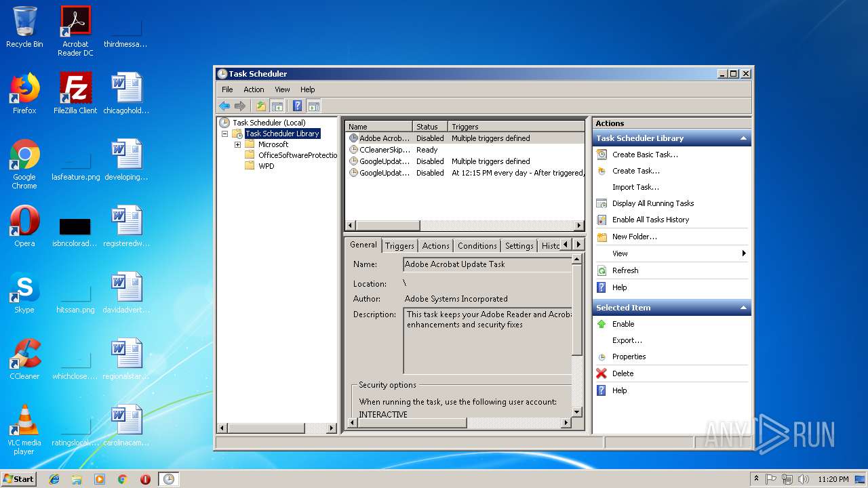The image size is (868, 488).
Task: Click the details pane vertical scrollbar thumb
Action: [577, 309]
